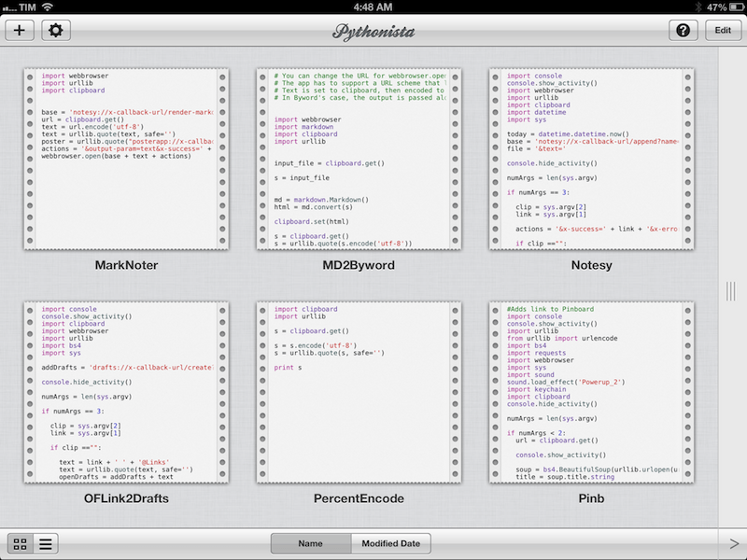Select the Notesy label
This screenshot has width=747, height=560.
(591, 265)
